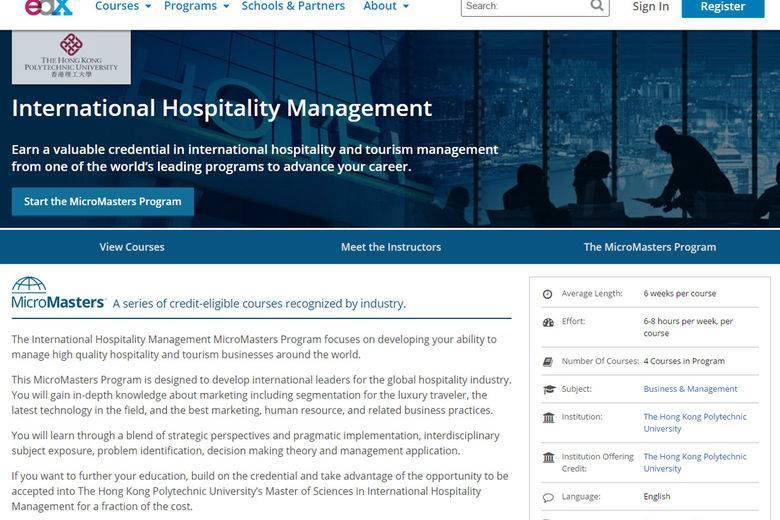Image resolution: width=780 pixels, height=520 pixels.
Task: Click the Institution building icon
Action: [547, 417]
